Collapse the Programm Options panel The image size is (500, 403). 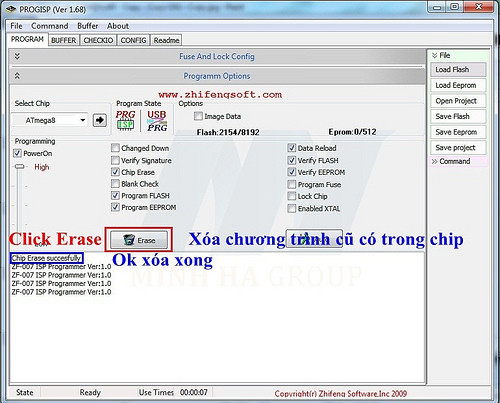point(17,76)
